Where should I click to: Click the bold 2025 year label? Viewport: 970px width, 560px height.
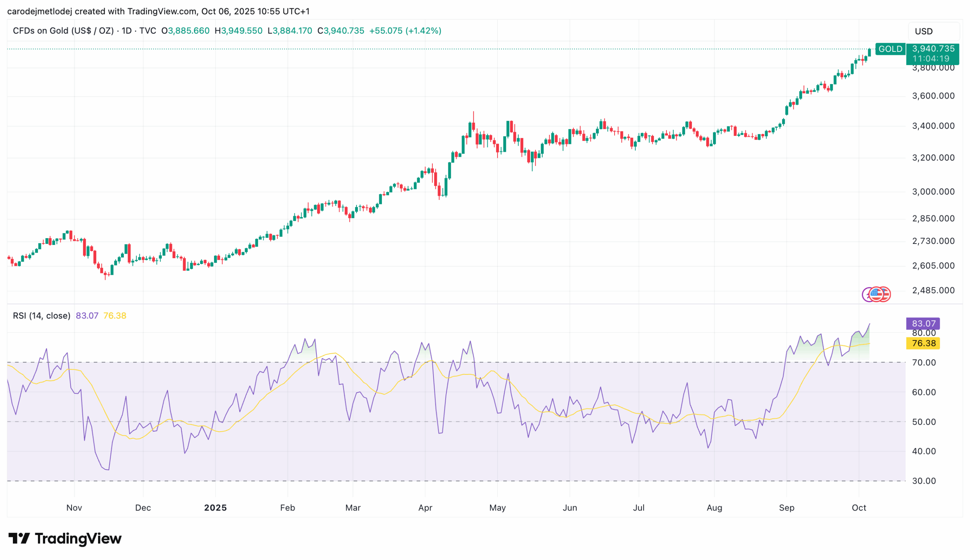coord(216,508)
